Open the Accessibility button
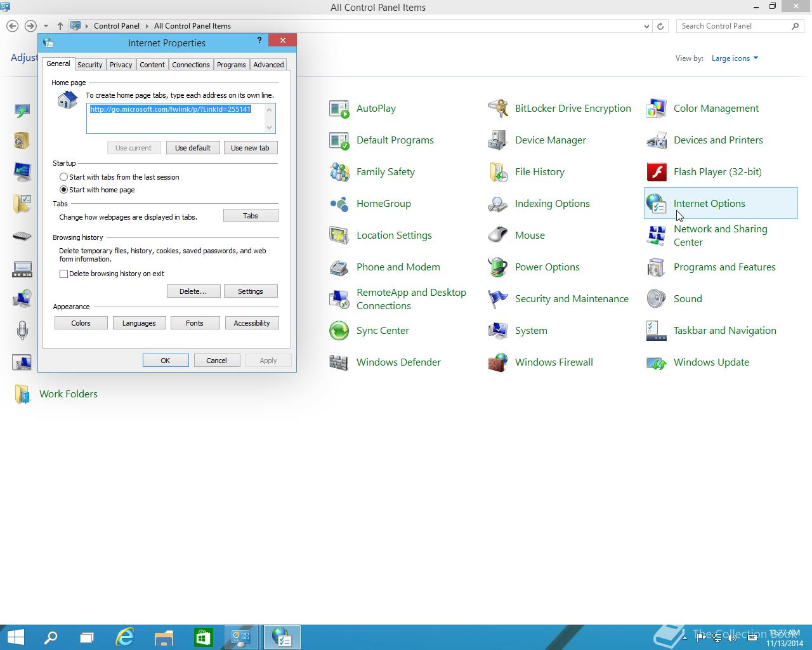Image resolution: width=812 pixels, height=650 pixels. [252, 323]
